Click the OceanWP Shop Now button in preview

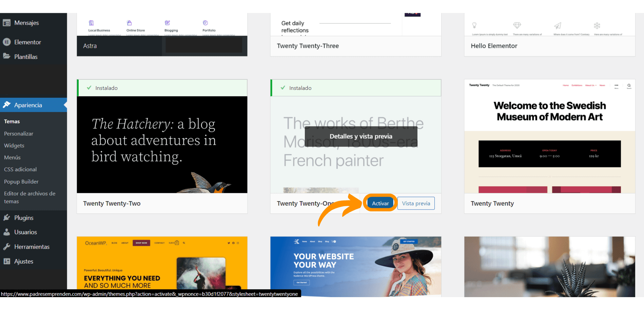141,243
